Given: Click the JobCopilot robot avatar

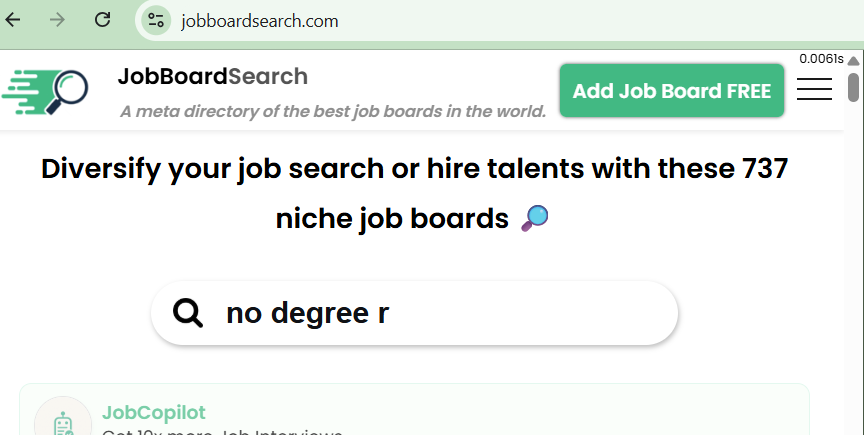Looking at the screenshot, I should coord(63,422).
